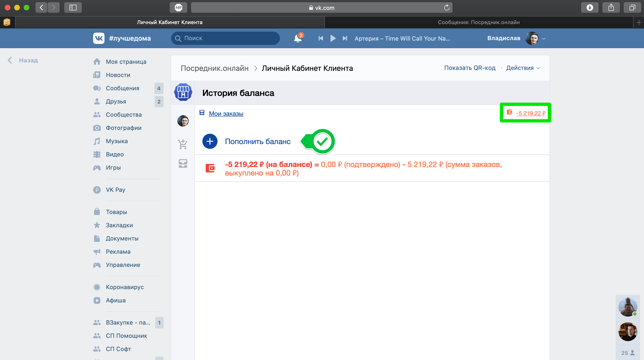
Task: Open the shopping cart sidebar icon
Action: pyautogui.click(x=183, y=144)
